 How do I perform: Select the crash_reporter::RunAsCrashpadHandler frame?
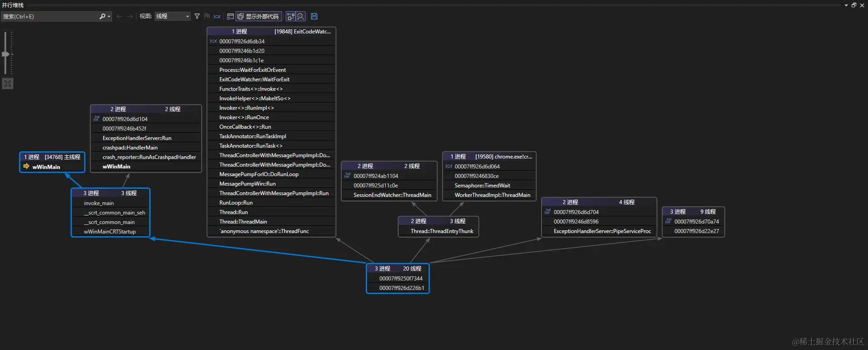coord(146,157)
